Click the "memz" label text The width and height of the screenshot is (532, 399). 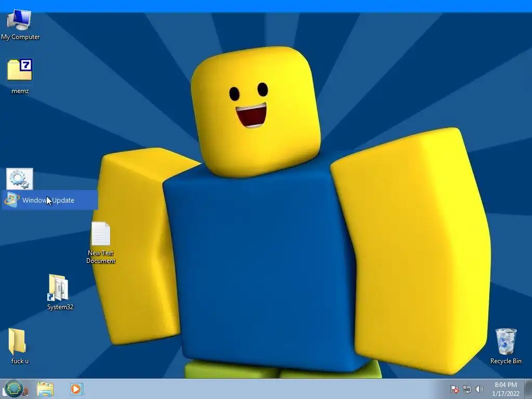20,91
